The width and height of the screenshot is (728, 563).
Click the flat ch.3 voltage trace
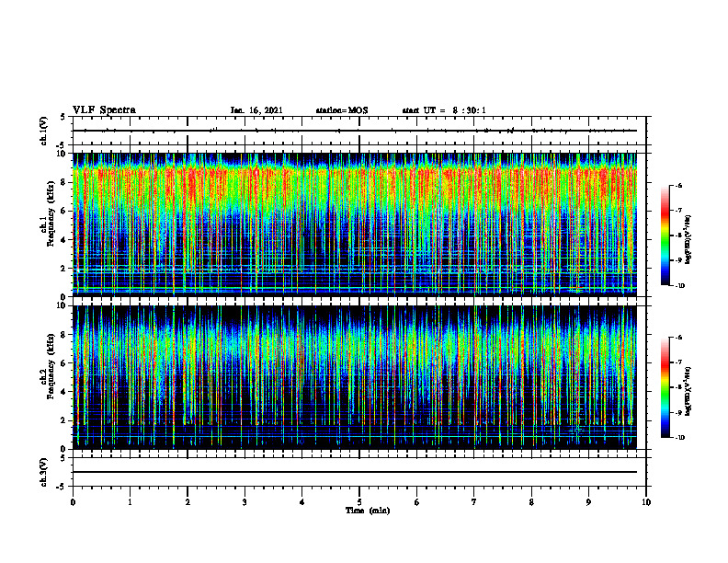(355, 472)
